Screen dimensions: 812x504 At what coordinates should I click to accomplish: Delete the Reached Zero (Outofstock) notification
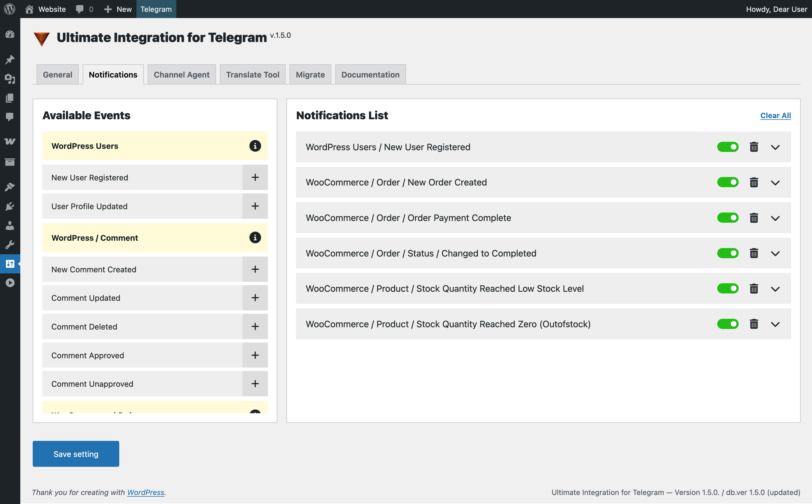(x=754, y=324)
